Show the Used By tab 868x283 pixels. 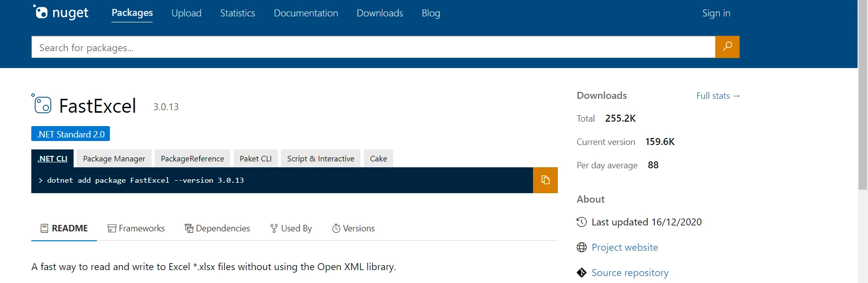291,228
